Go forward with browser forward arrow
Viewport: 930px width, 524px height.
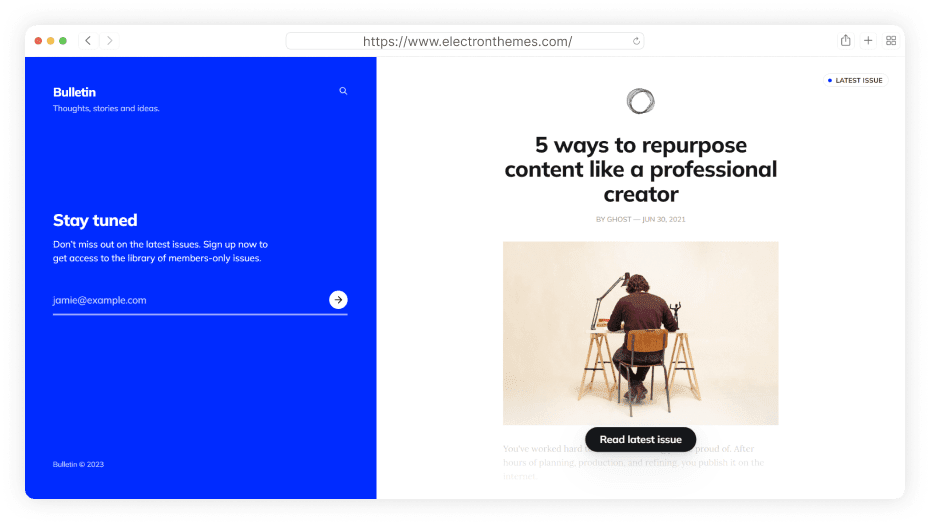click(110, 40)
